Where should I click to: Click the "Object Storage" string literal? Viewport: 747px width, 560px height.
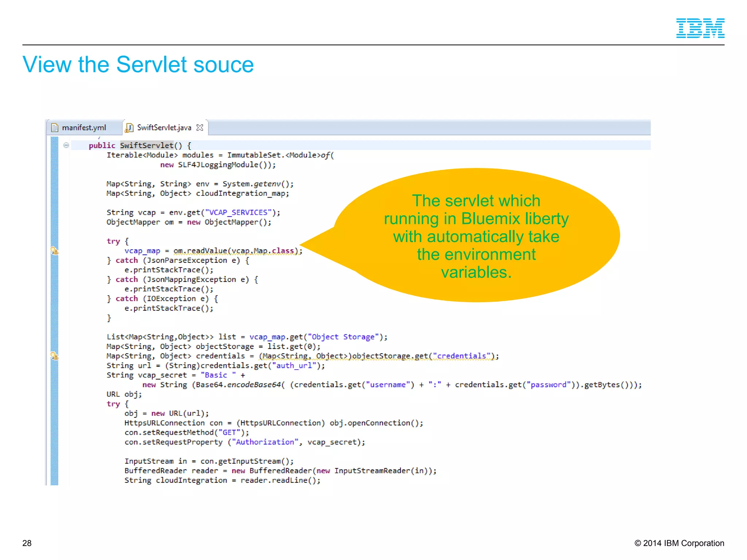pyautogui.click(x=343, y=337)
